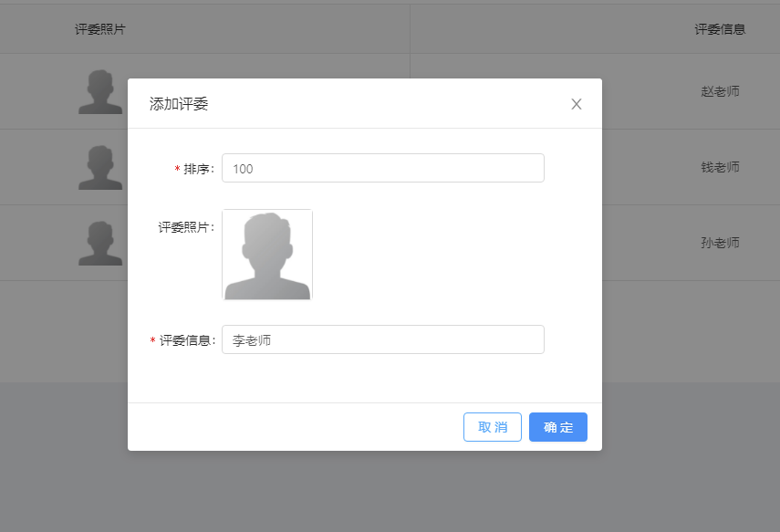Click the 评委照片 upload thumbnail in dialog
Viewport: 780px width, 532px height.
pyautogui.click(x=267, y=255)
